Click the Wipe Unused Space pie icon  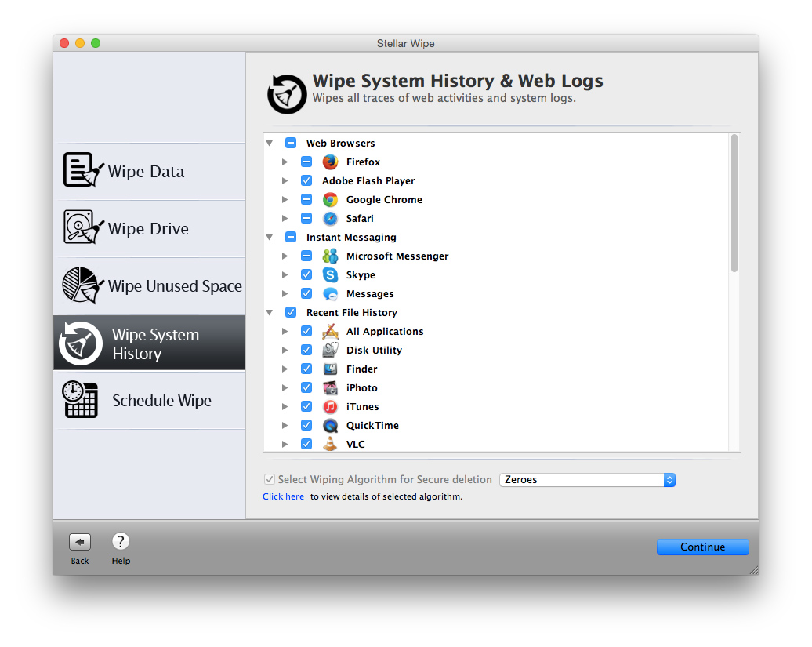[x=82, y=285]
